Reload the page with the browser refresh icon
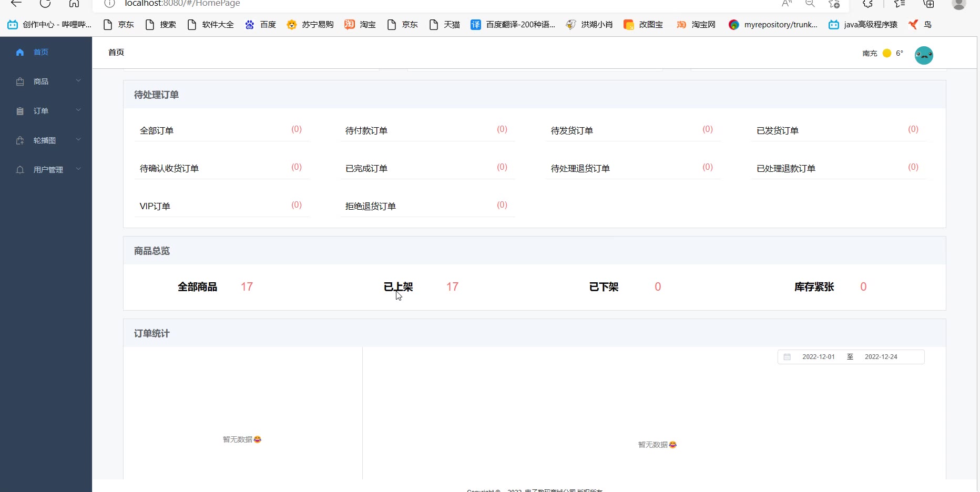Screen dimensions: 980x492 point(45,4)
